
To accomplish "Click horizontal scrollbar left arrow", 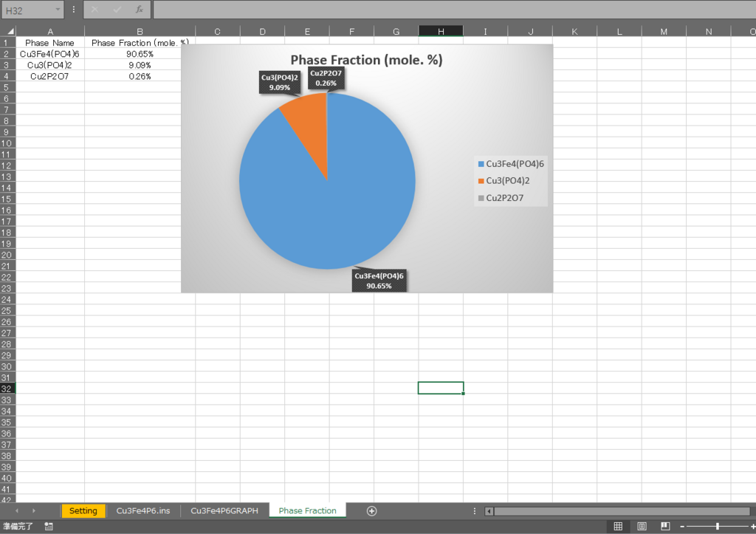I will coord(489,511).
